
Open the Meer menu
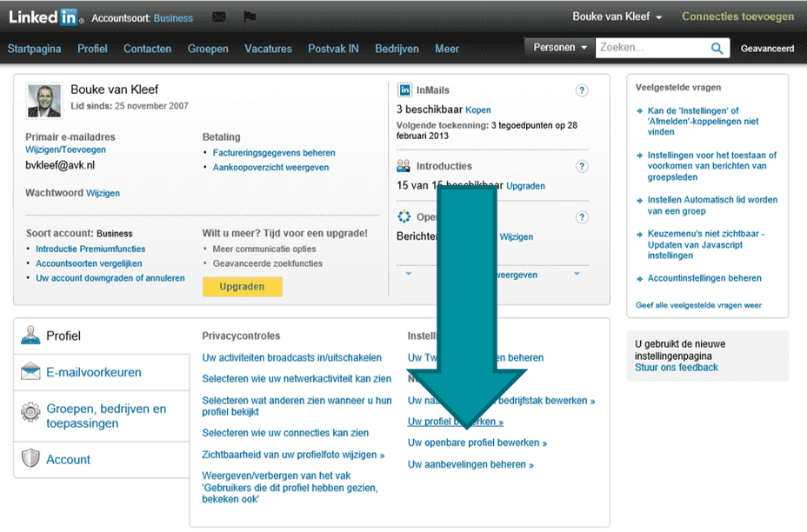click(x=447, y=49)
